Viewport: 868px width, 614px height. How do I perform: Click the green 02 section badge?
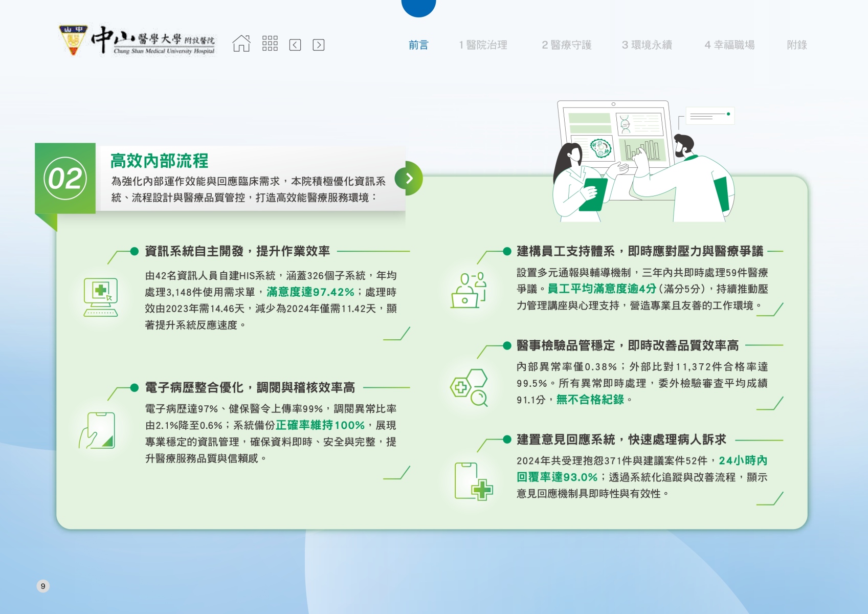click(65, 179)
